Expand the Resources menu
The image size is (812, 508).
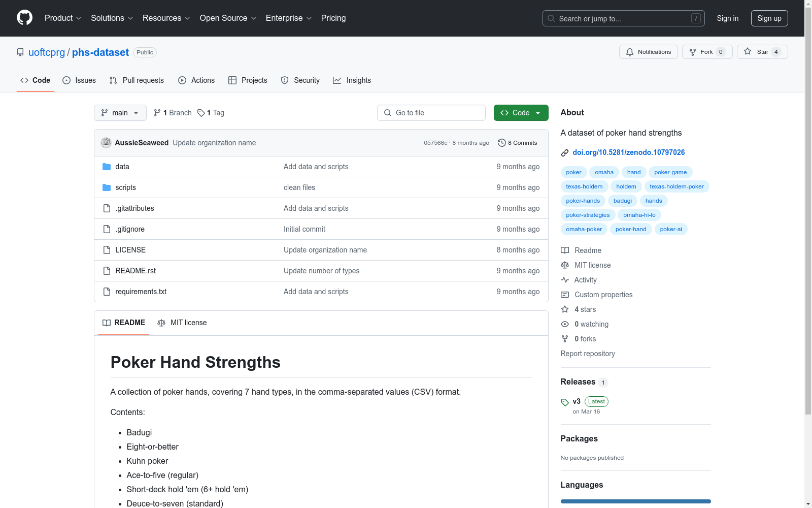(166, 18)
